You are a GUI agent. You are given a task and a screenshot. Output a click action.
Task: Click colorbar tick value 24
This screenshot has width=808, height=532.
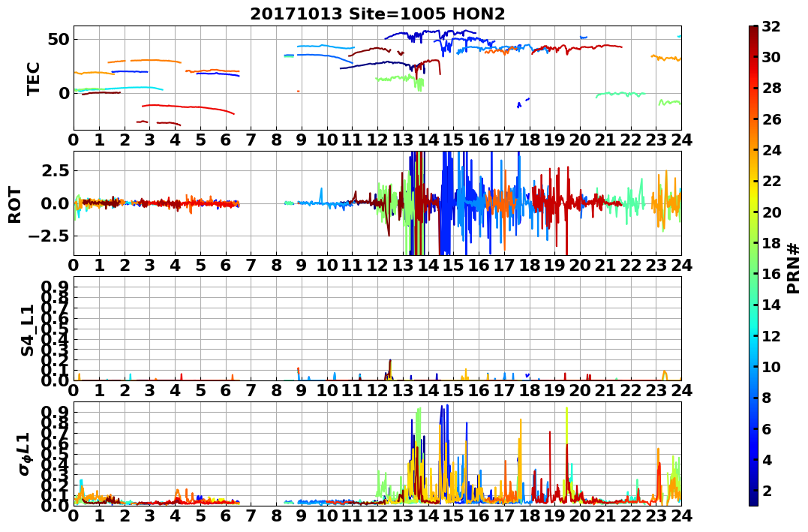pos(771,150)
